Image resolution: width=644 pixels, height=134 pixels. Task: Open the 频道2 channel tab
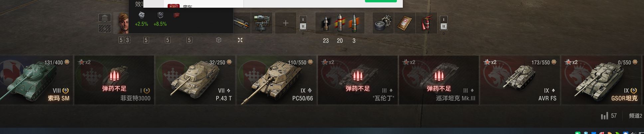tap(635, 116)
